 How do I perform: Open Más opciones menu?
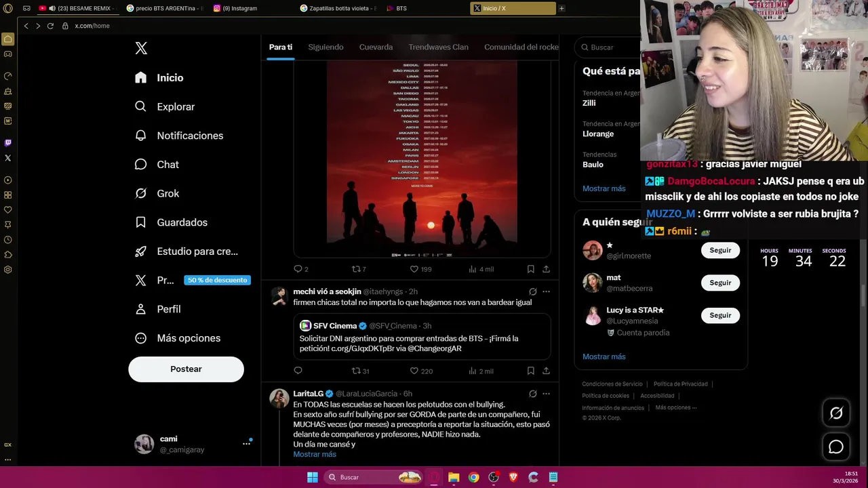pyautogui.click(x=178, y=338)
